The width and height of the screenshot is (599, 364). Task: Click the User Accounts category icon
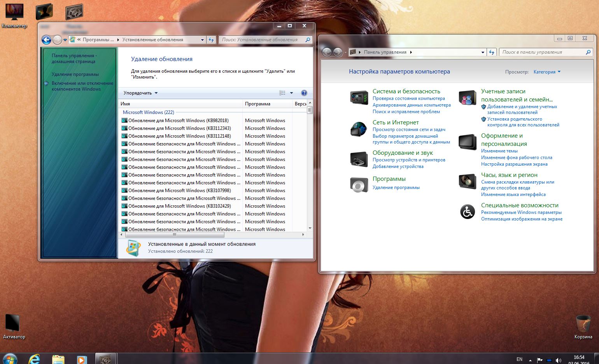[x=467, y=98]
